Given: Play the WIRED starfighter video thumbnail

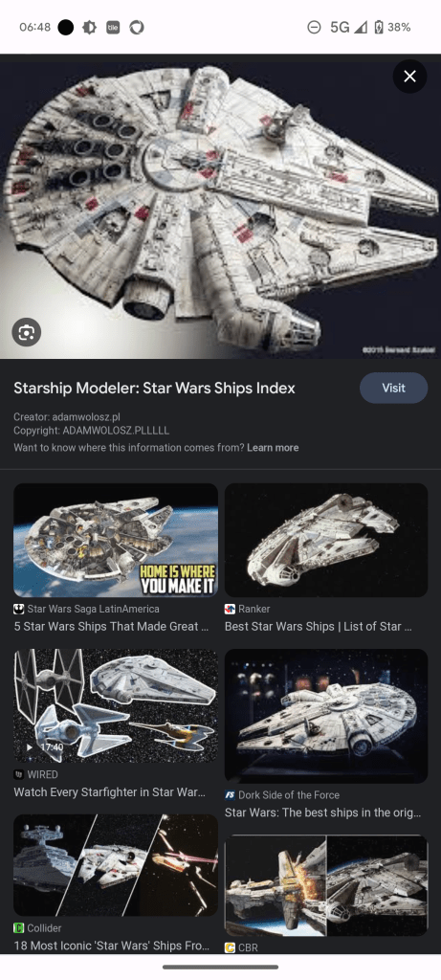Looking at the screenshot, I should coord(116,705).
